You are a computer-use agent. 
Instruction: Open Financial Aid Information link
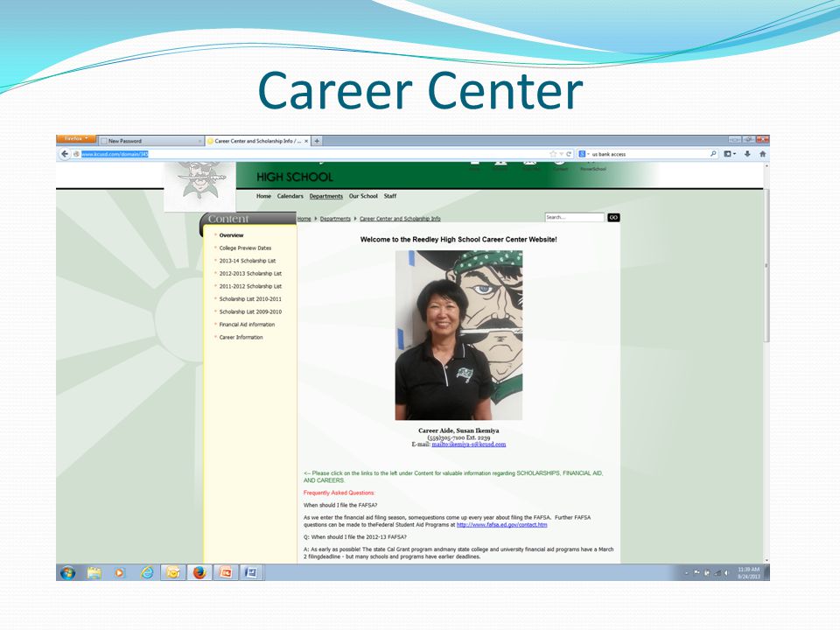247,325
